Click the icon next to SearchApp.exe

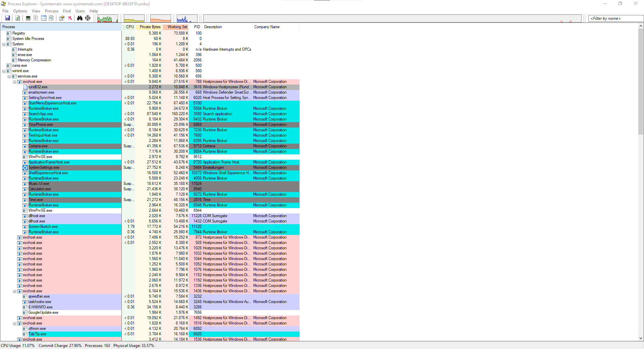[25, 114]
